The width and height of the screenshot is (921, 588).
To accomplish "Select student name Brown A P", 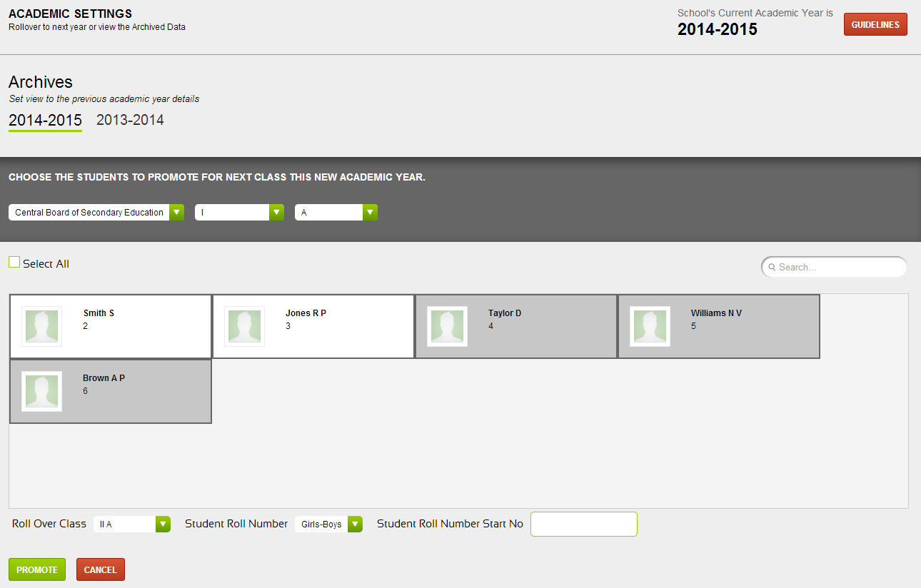I will [x=104, y=378].
